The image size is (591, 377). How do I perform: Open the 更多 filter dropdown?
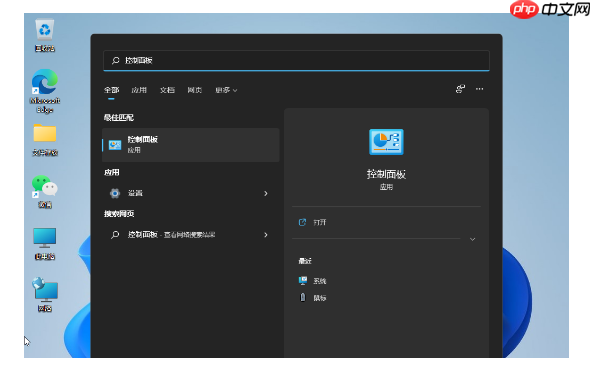coord(226,90)
